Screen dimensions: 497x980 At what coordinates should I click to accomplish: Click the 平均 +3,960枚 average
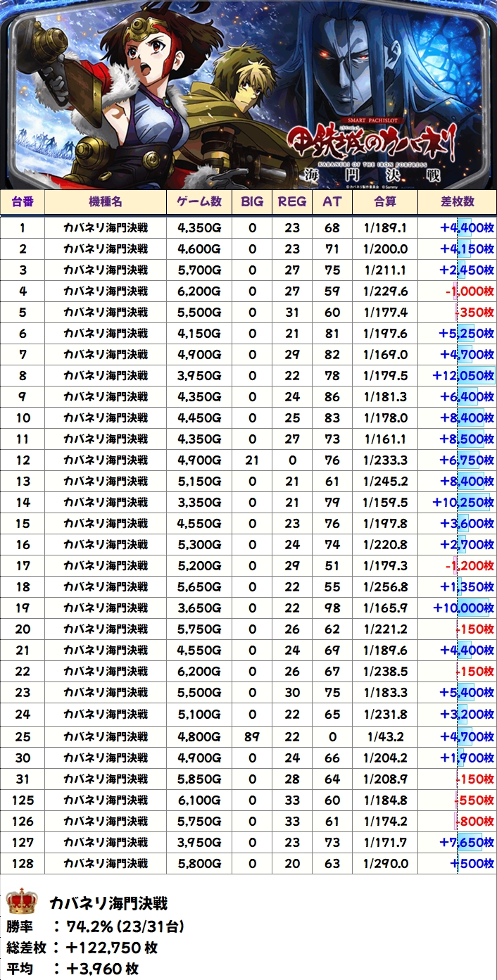coord(73,969)
